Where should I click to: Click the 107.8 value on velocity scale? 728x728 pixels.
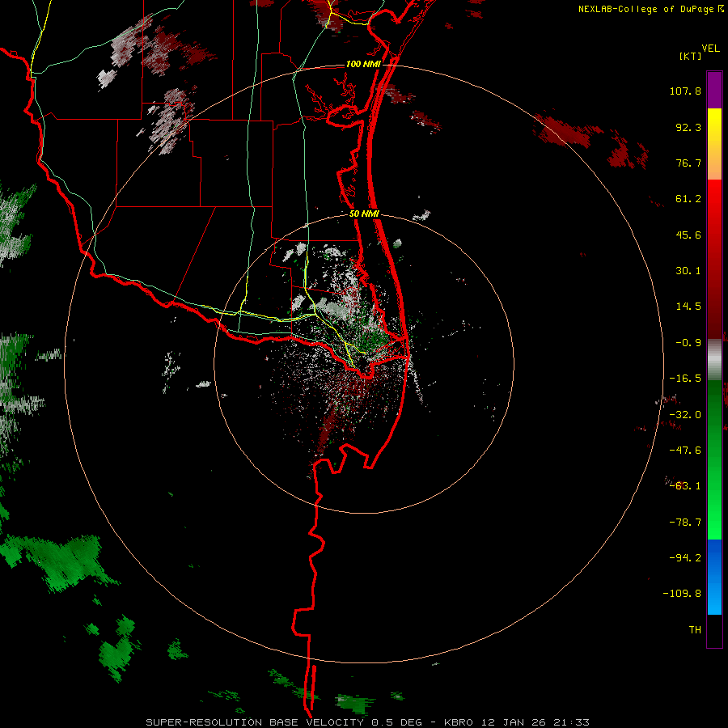coord(685,91)
